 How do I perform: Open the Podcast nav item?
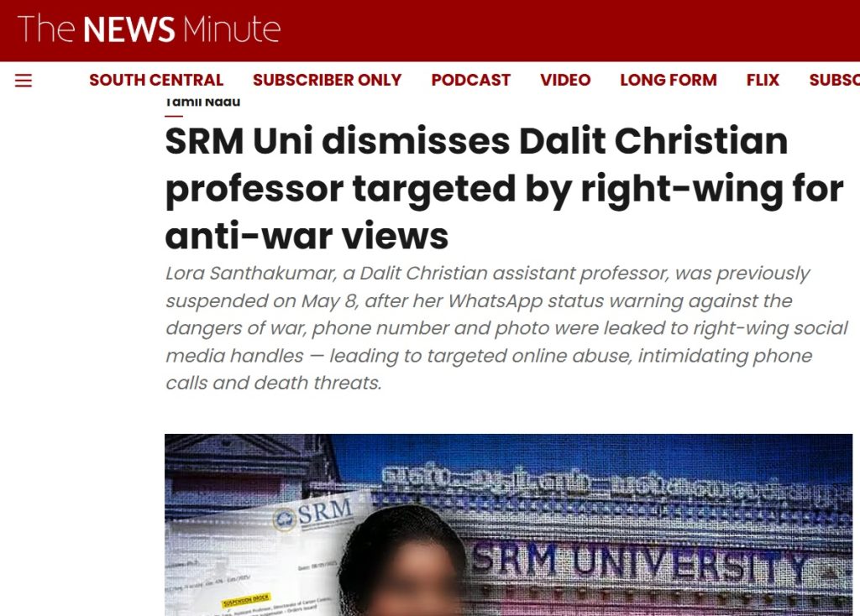(470, 80)
